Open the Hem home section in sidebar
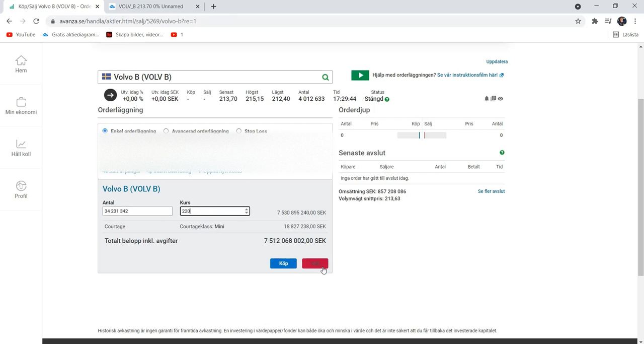The image size is (644, 344). pyautogui.click(x=21, y=64)
